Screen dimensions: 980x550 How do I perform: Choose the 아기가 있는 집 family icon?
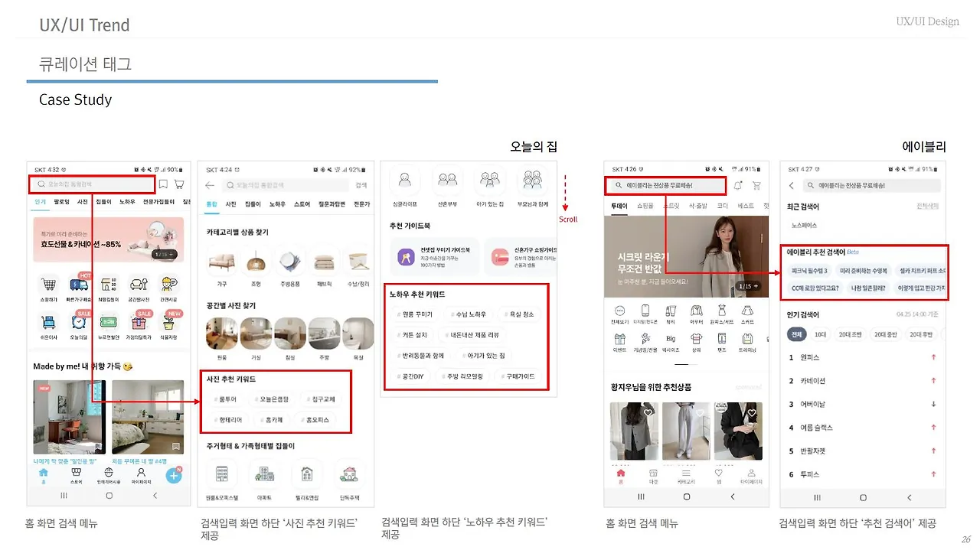point(489,181)
